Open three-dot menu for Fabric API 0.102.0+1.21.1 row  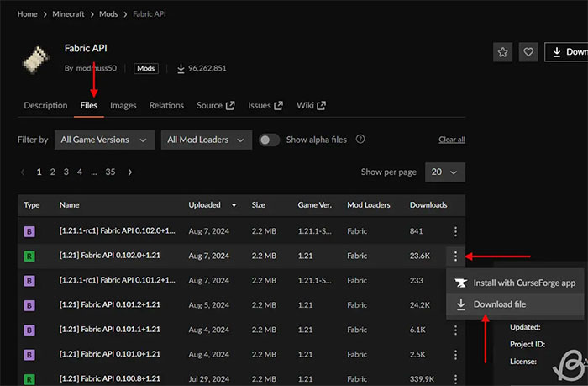[455, 231]
